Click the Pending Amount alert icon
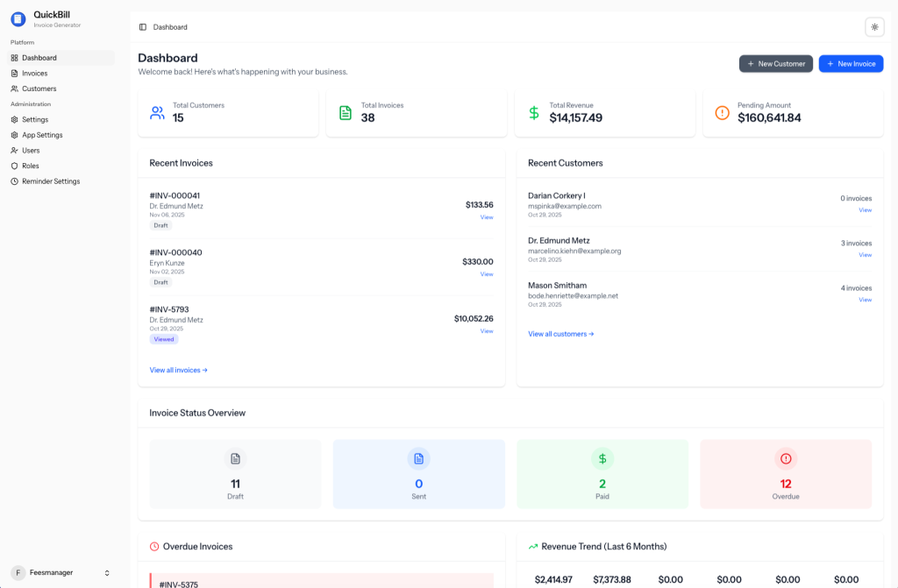Viewport: 898px width, 588px height. pyautogui.click(x=722, y=113)
